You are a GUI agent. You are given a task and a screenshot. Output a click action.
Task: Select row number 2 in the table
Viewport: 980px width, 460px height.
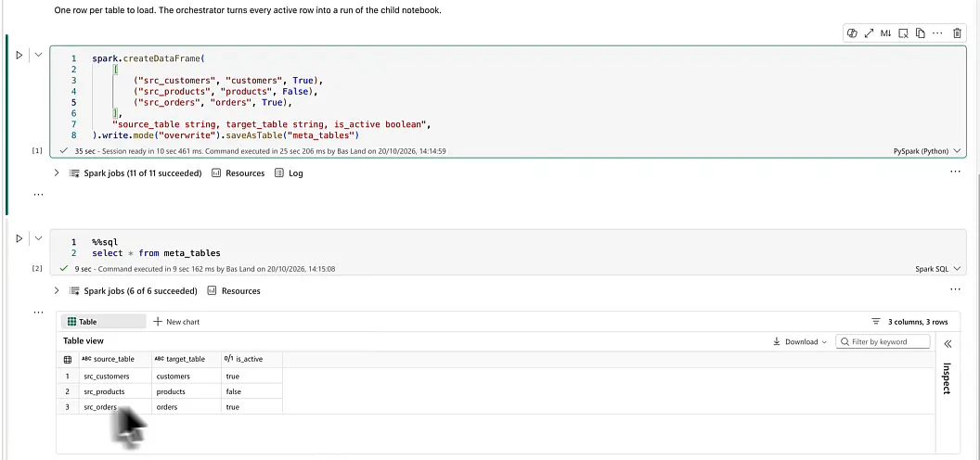coord(68,392)
